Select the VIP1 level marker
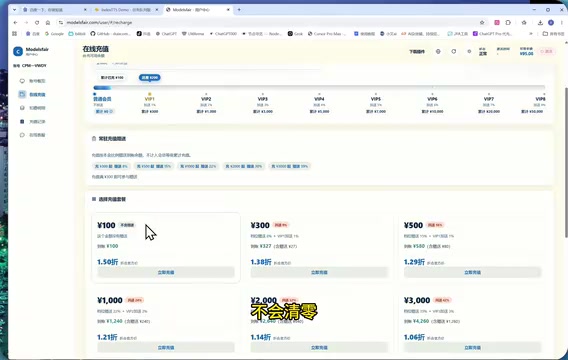 (x=150, y=99)
